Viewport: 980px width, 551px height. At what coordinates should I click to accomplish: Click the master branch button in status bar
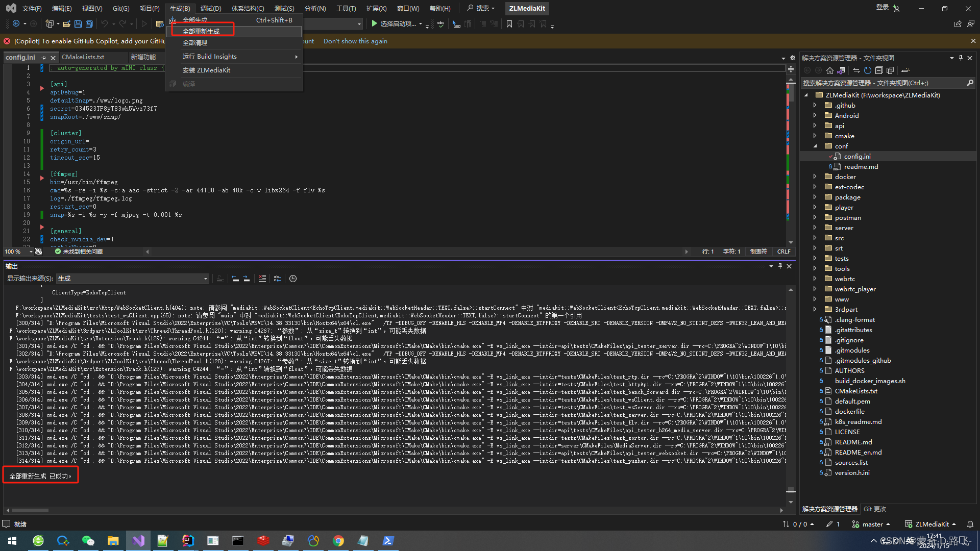click(871, 524)
